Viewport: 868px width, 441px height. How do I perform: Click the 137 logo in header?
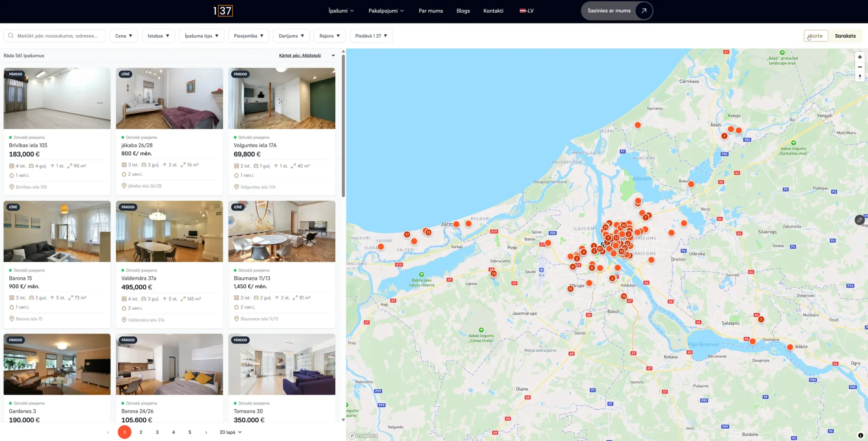(x=223, y=11)
